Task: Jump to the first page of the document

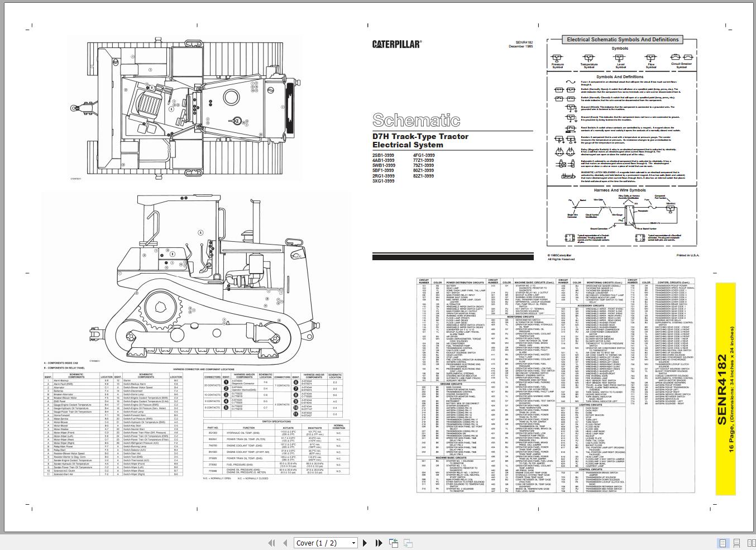Action: pos(272,543)
